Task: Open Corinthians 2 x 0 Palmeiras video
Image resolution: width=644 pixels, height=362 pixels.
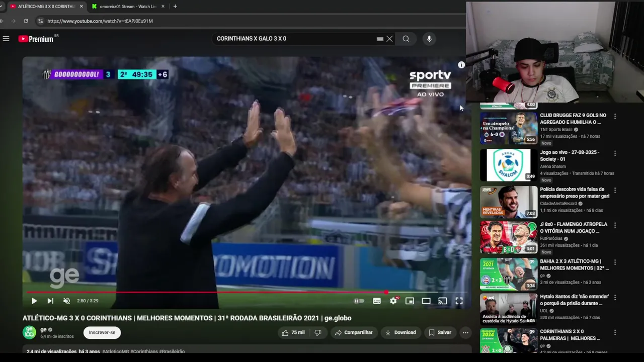Action: point(509,341)
